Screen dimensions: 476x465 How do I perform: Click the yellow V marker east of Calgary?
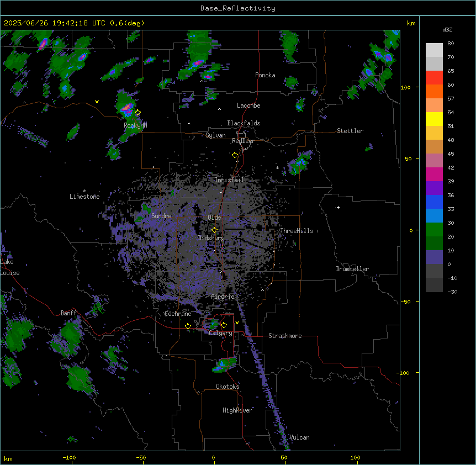coord(237,323)
